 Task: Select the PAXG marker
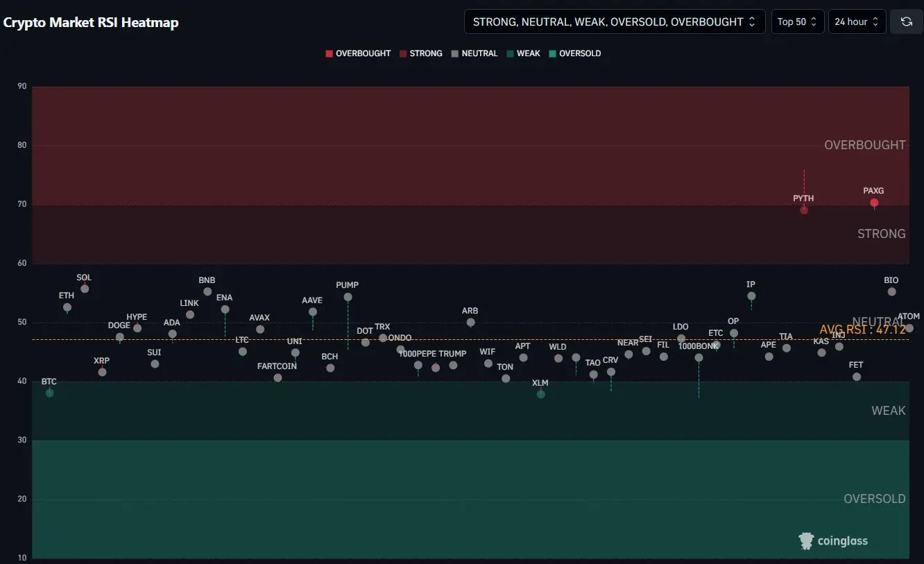[874, 203]
